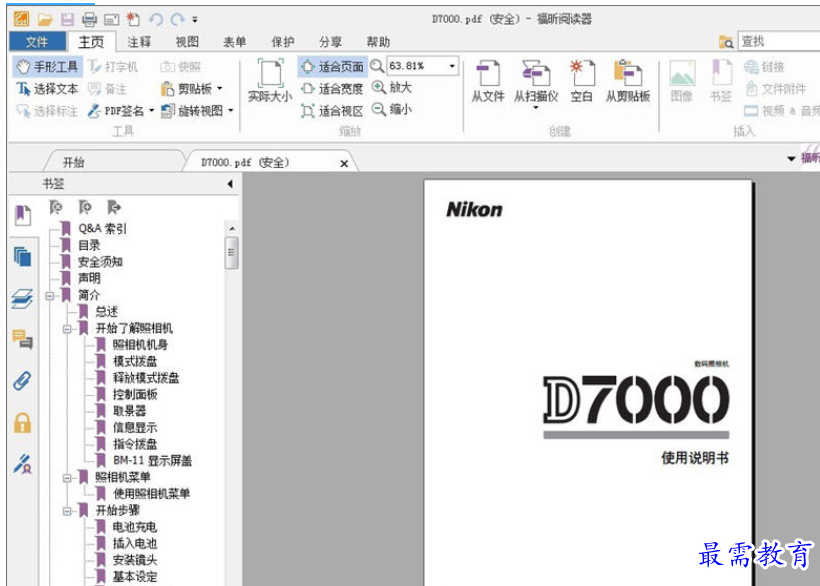
Task: Open the Pages thumbnail panel icon
Action: pos(22,257)
